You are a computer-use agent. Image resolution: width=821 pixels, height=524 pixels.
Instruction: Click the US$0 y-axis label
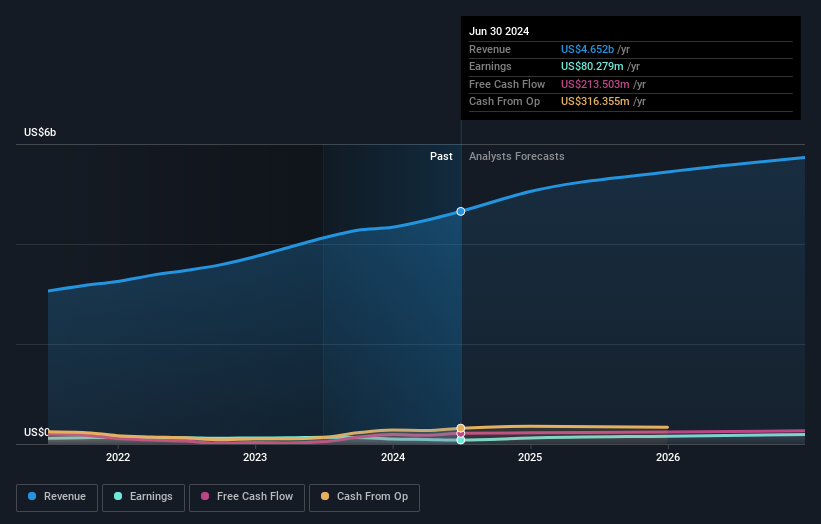[37, 432]
